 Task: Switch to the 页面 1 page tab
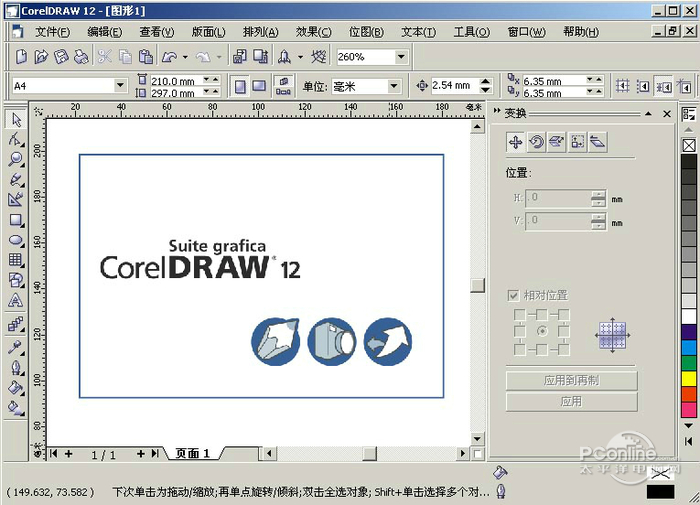coord(192,454)
